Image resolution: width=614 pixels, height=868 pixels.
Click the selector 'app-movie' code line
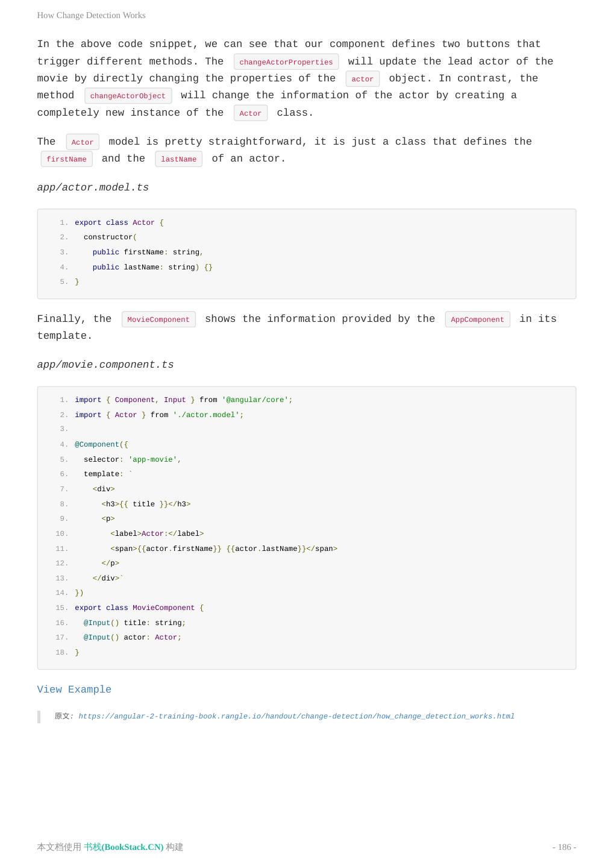[133, 459]
